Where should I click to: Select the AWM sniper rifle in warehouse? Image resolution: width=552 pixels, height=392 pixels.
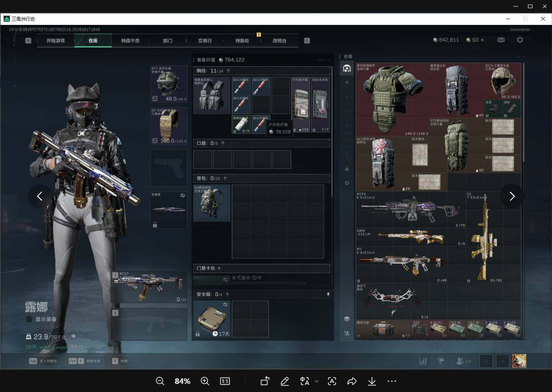pos(411,237)
